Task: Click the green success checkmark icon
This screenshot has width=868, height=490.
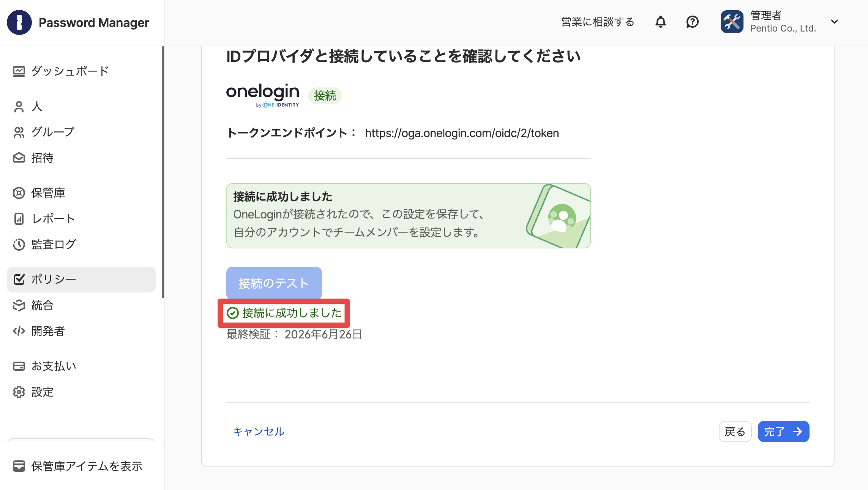Action: point(232,313)
